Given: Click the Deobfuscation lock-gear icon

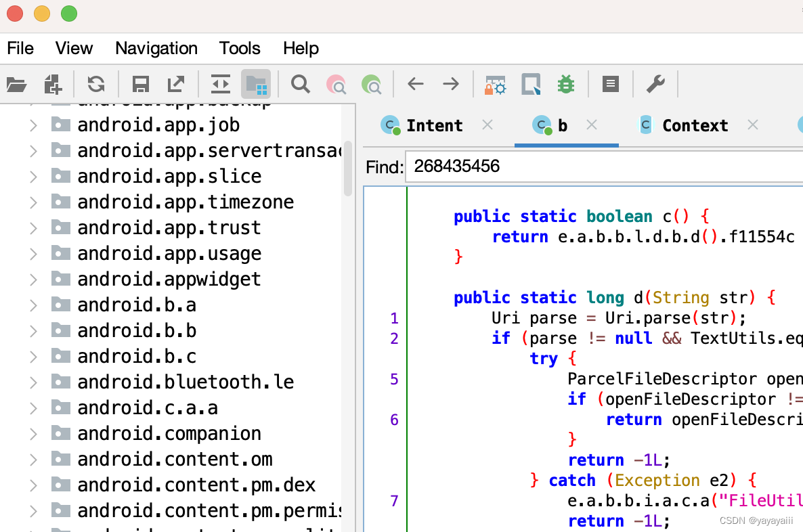Looking at the screenshot, I should tap(495, 85).
